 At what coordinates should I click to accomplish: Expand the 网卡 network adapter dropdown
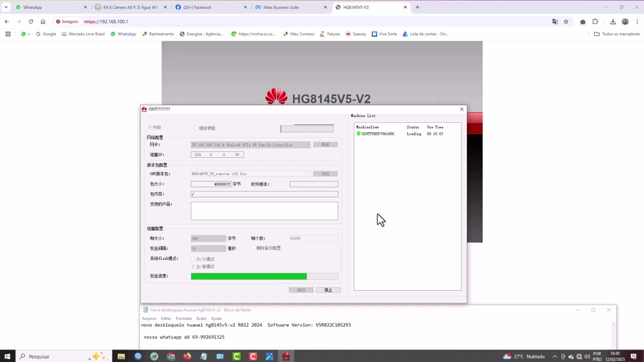coord(251,145)
